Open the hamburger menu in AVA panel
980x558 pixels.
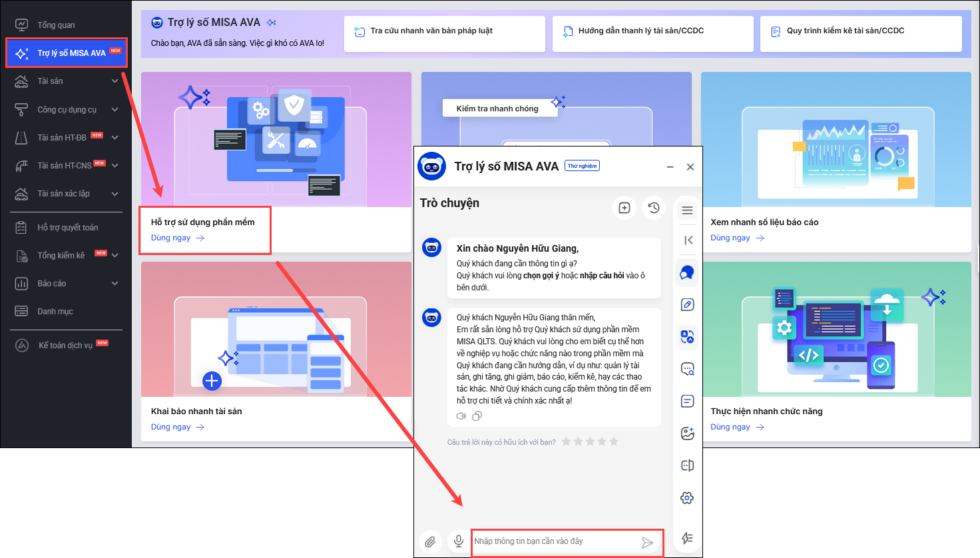tap(688, 211)
